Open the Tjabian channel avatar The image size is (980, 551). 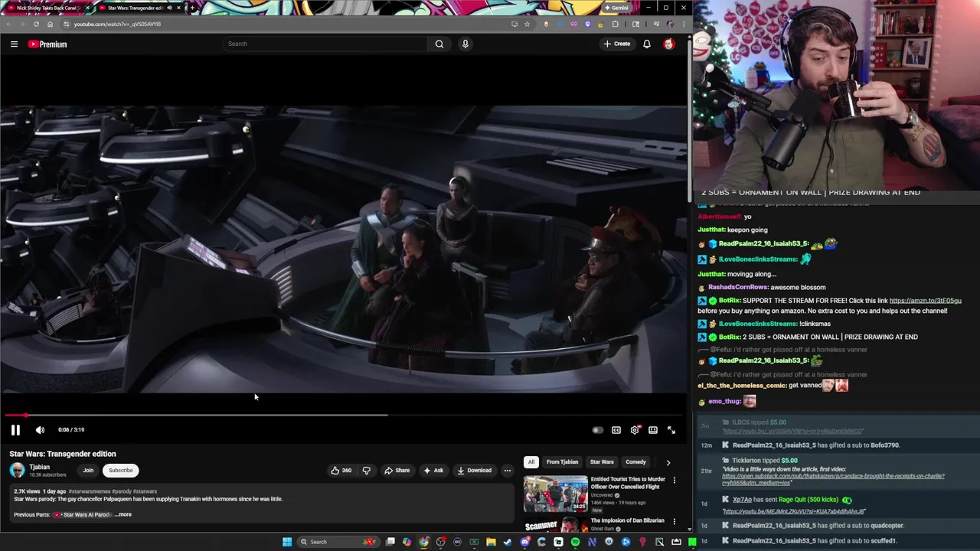click(x=17, y=470)
